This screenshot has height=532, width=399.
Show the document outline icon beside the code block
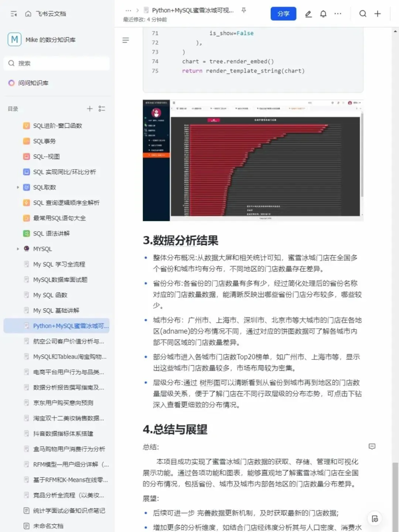(x=126, y=40)
